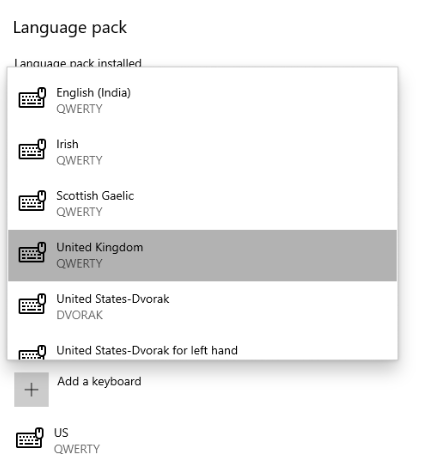Image resolution: width=428 pixels, height=467 pixels.
Task: Select United States-Dvorak for left hand
Action: pos(202,347)
